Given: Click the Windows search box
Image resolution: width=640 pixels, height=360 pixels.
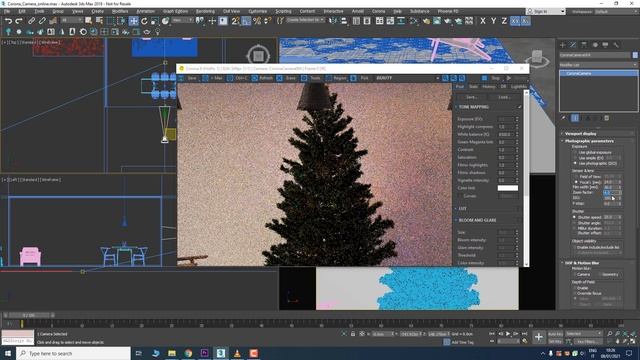Looking at the screenshot, I should [73, 353].
